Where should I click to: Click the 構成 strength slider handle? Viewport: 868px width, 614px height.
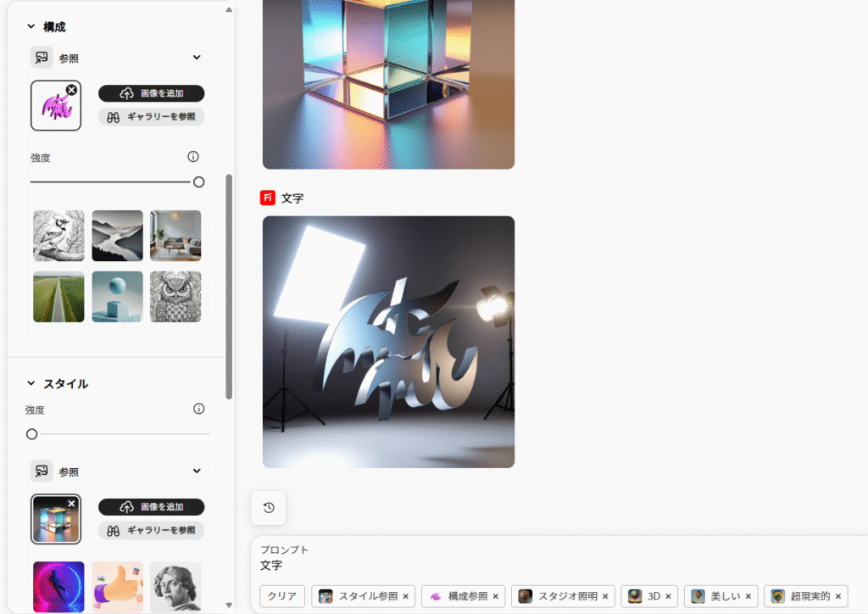click(198, 182)
